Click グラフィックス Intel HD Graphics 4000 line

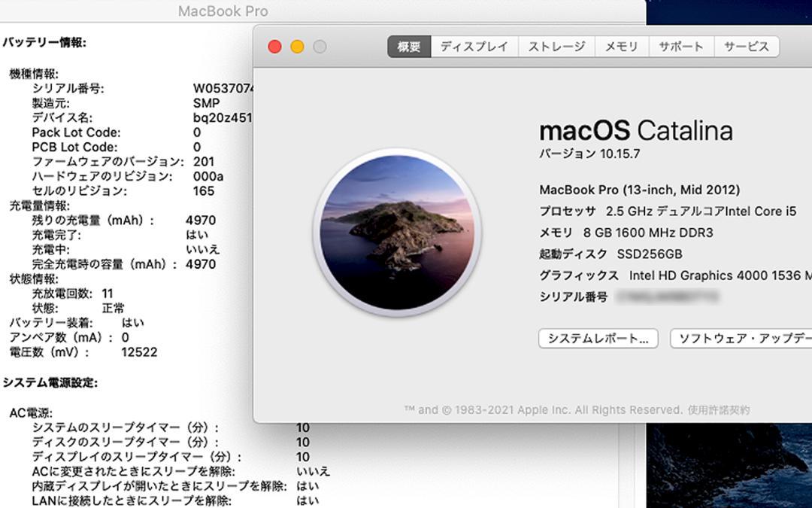[675, 275]
